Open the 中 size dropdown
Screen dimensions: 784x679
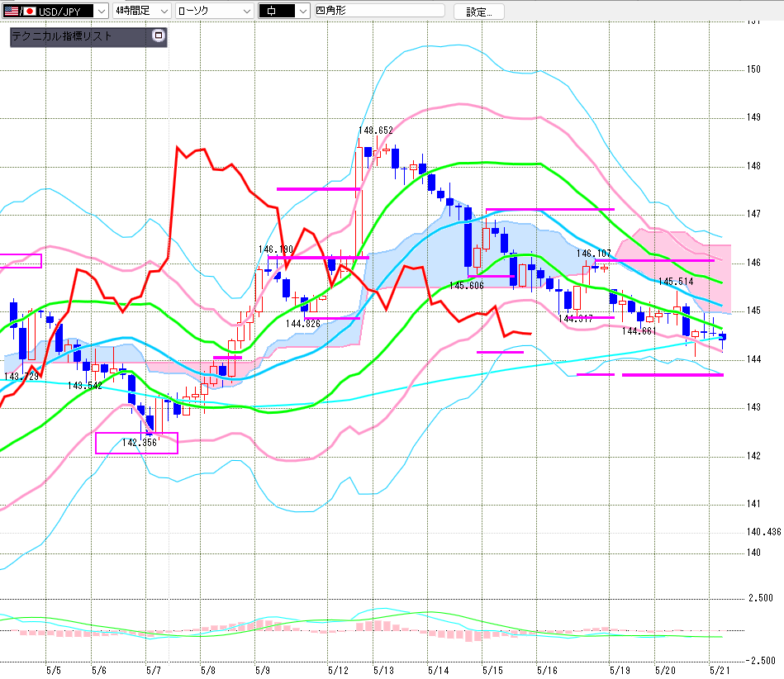coord(284,11)
